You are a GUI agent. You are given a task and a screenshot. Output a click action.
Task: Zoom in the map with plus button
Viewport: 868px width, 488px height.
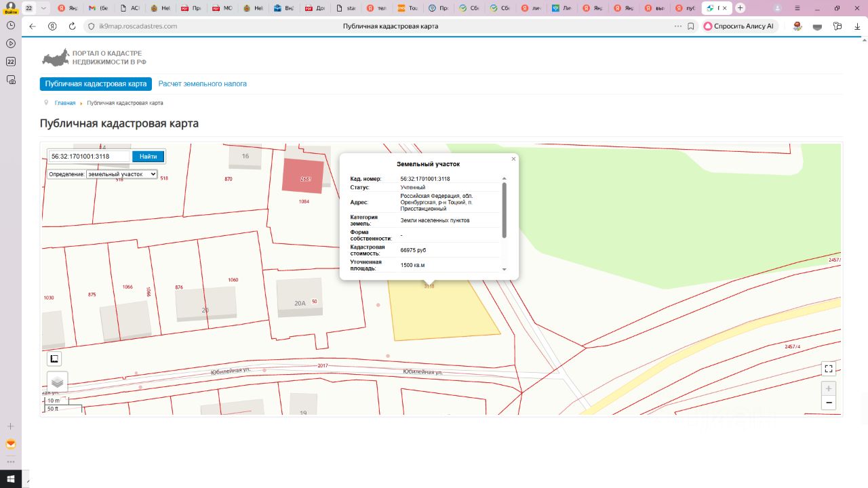point(828,388)
